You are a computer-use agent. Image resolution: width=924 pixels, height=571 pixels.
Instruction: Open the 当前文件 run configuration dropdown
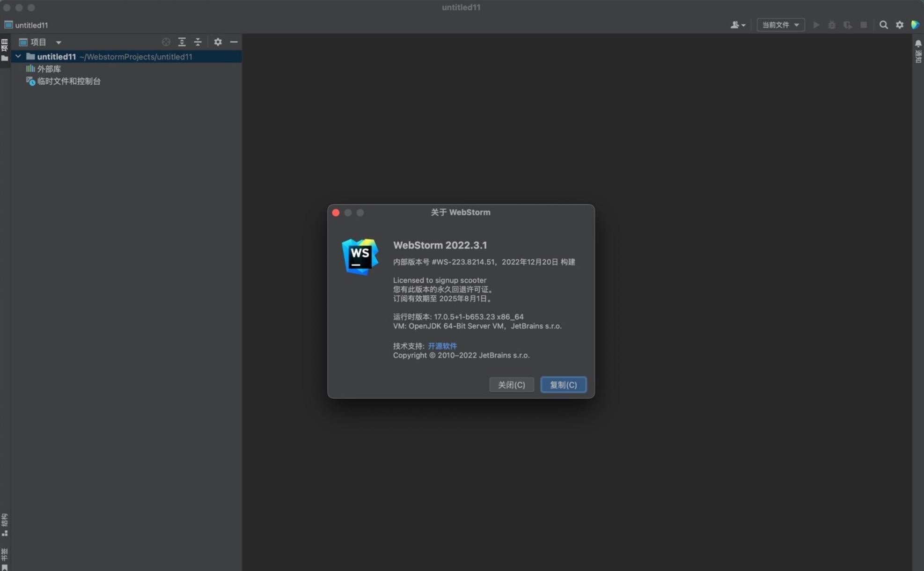(x=780, y=25)
